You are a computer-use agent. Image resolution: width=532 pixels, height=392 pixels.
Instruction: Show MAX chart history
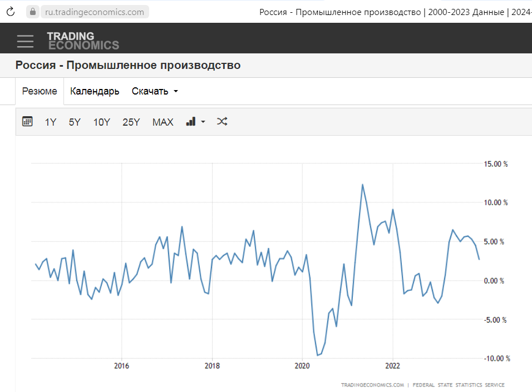pos(163,122)
